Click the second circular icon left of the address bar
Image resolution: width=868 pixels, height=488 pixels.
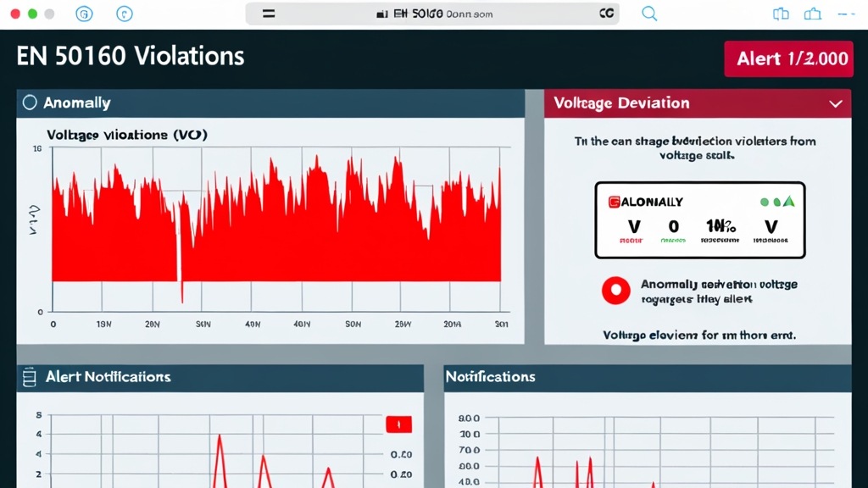(125, 14)
